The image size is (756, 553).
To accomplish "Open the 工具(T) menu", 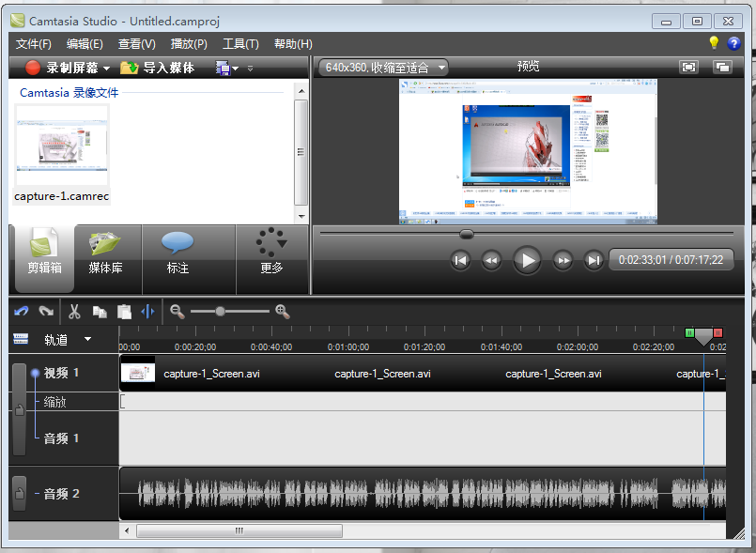I will coord(240,44).
